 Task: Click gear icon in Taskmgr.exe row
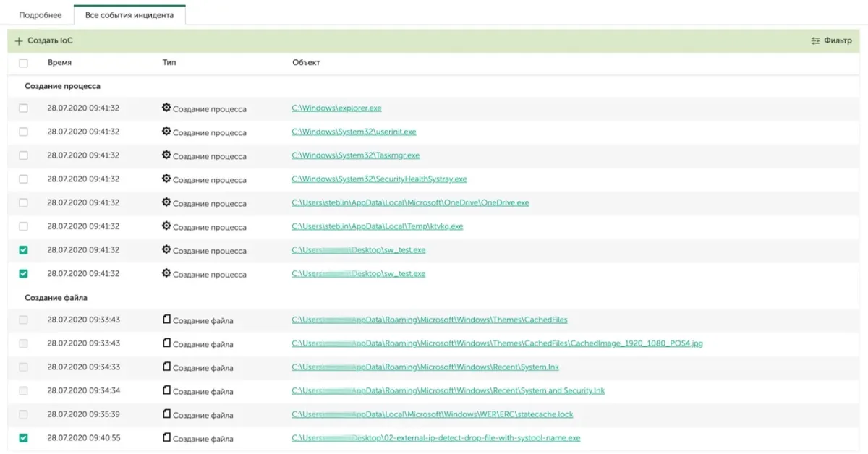click(x=166, y=155)
